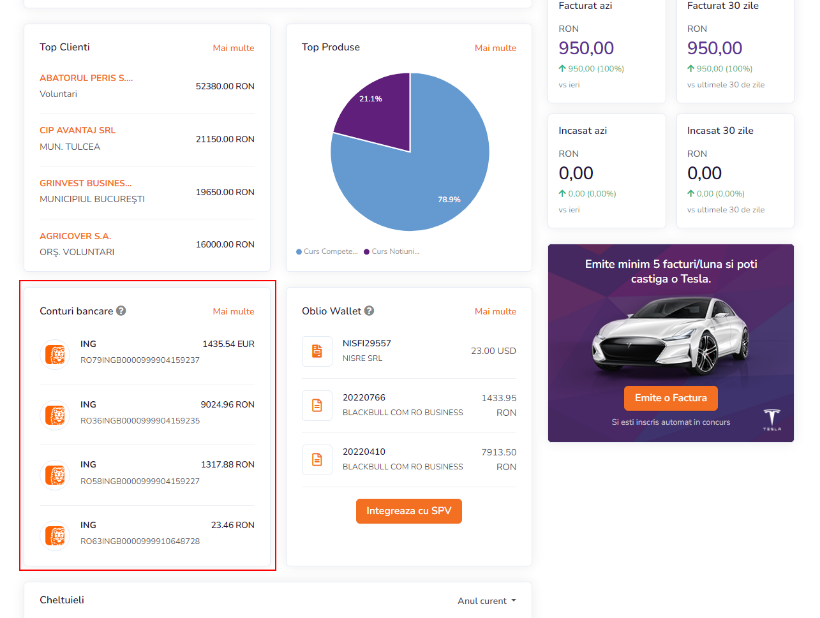The width and height of the screenshot is (820, 618).
Task: Click ING logo for the 23.46 RON account
Action: coord(55,536)
